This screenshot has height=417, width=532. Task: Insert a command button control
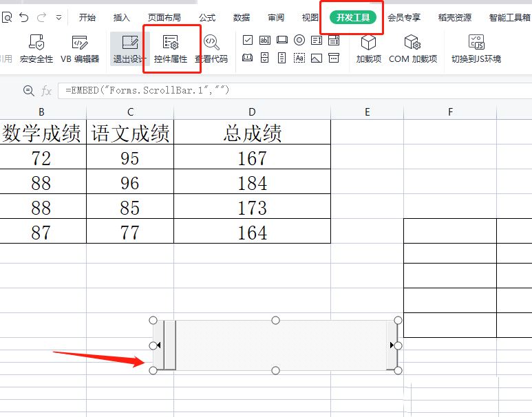(x=282, y=41)
